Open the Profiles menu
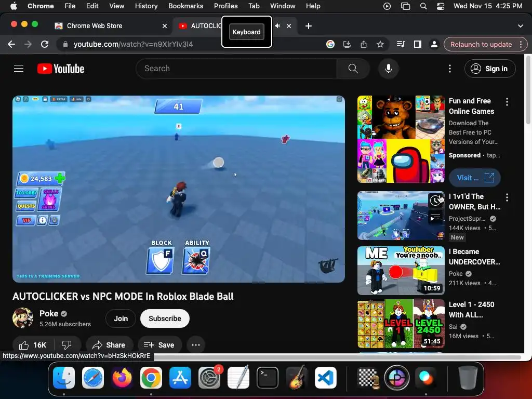532x399 pixels. point(225,6)
